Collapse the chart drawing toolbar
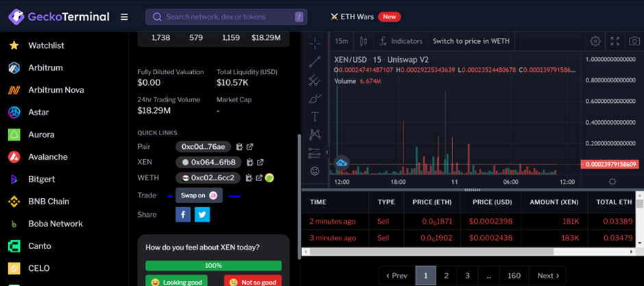Viewport: 644px width, 286px height. pos(327,152)
